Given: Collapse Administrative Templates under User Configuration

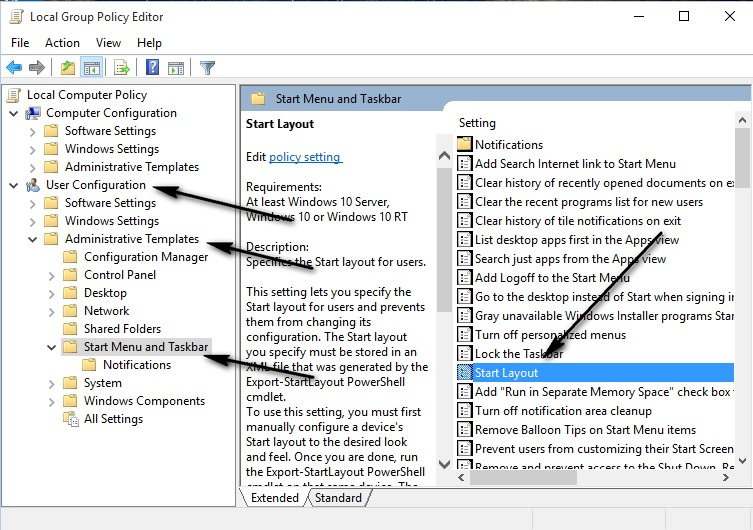Looking at the screenshot, I should tap(33, 239).
